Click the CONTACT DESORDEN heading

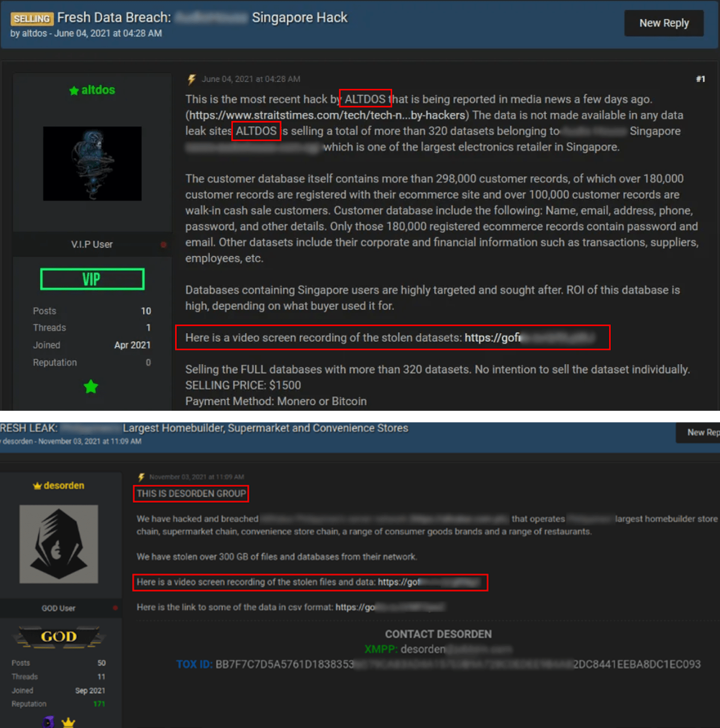[x=438, y=634]
